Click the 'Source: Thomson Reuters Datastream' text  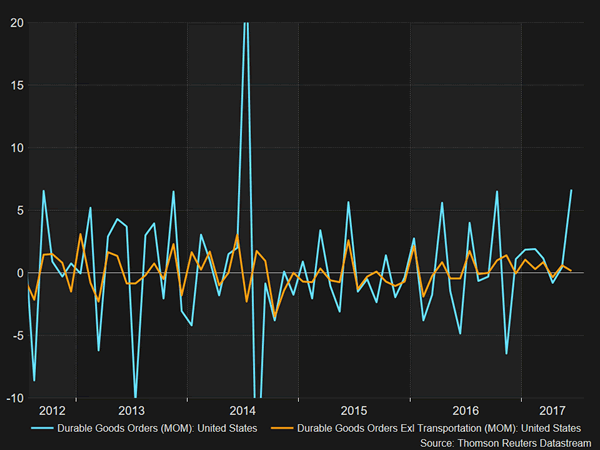[x=505, y=441]
